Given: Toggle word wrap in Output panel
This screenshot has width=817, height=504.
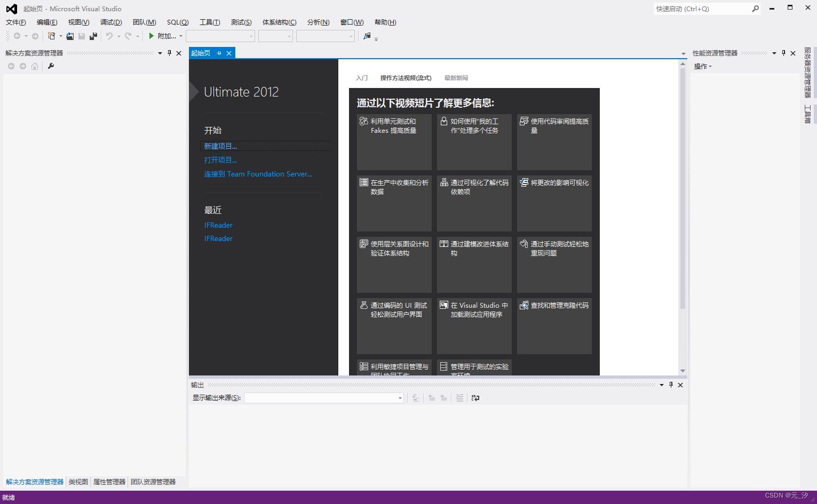Looking at the screenshot, I should point(475,398).
